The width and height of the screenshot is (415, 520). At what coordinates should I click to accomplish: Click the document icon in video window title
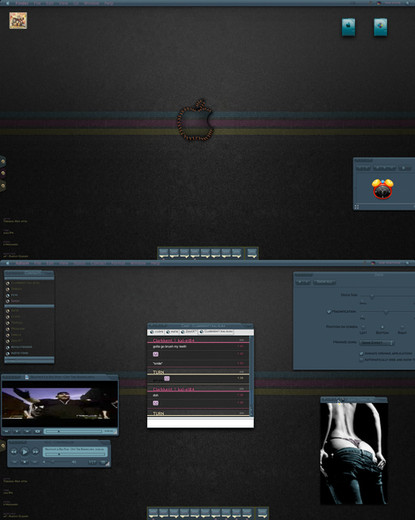[27, 377]
